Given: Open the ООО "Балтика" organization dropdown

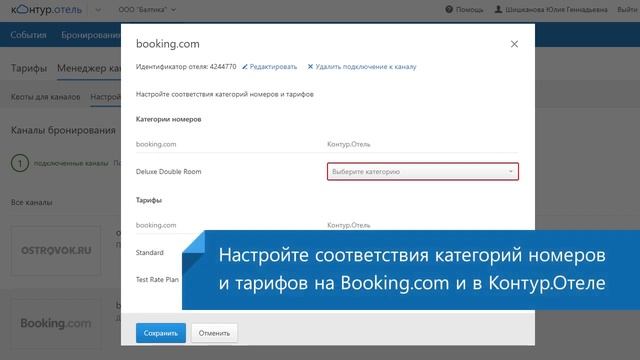Looking at the screenshot, I should 147,9.
